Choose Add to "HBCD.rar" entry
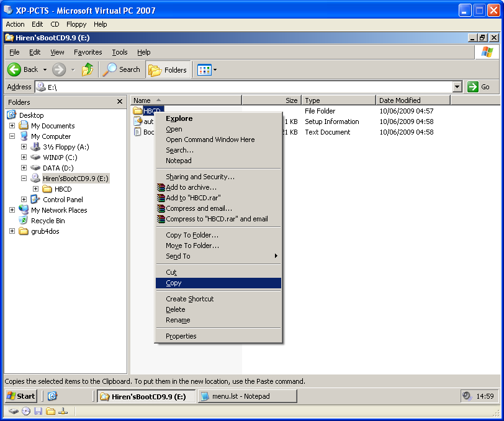 (218, 198)
